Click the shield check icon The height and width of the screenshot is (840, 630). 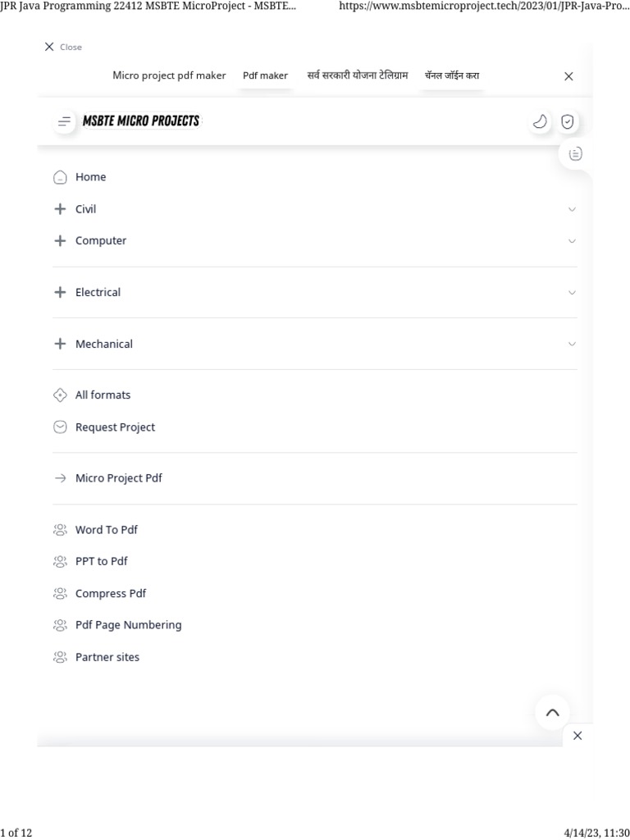coord(567,121)
